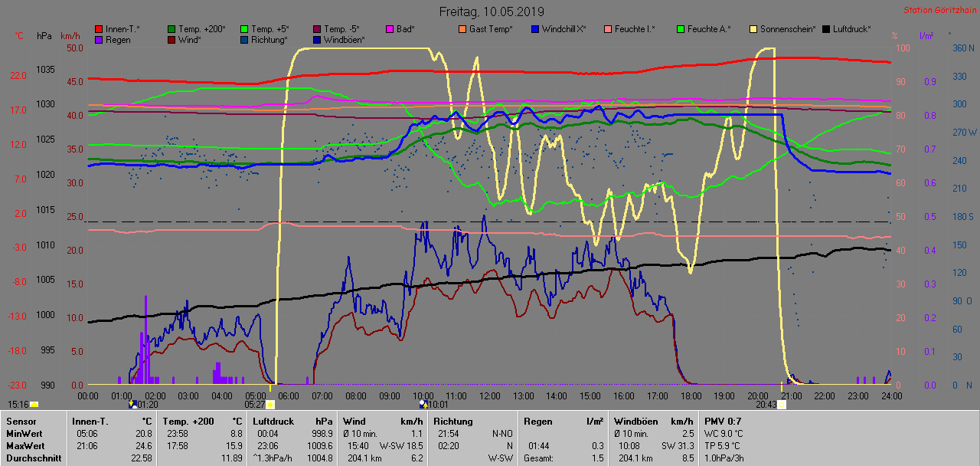
Task: Click the Luftdruck table column header
Action: point(273,421)
